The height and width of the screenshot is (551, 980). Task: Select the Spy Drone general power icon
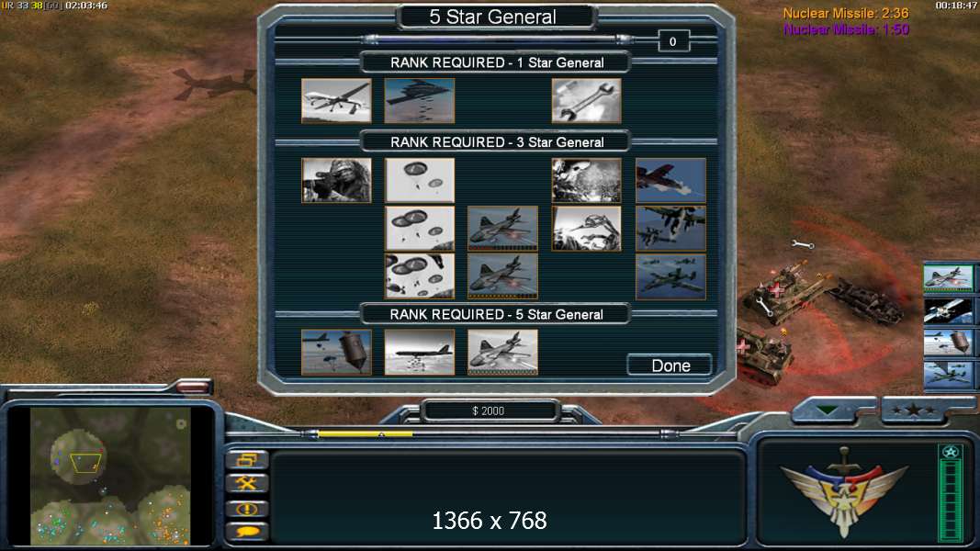(x=336, y=101)
